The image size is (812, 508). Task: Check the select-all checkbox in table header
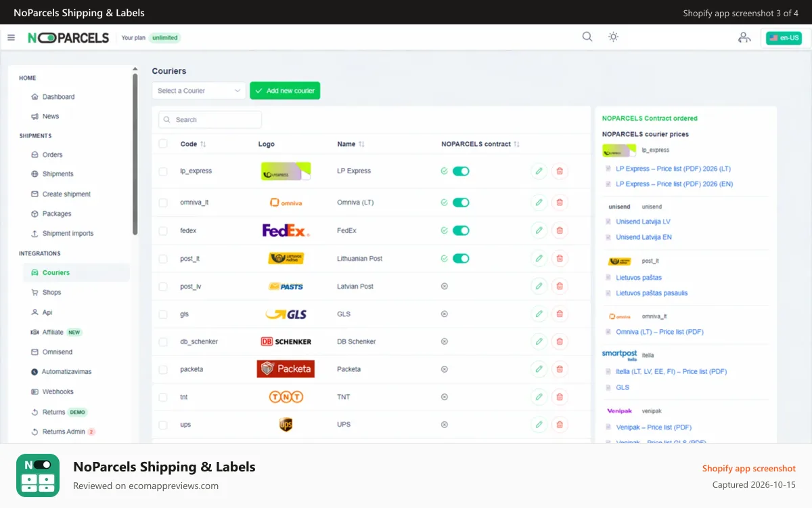pos(162,144)
